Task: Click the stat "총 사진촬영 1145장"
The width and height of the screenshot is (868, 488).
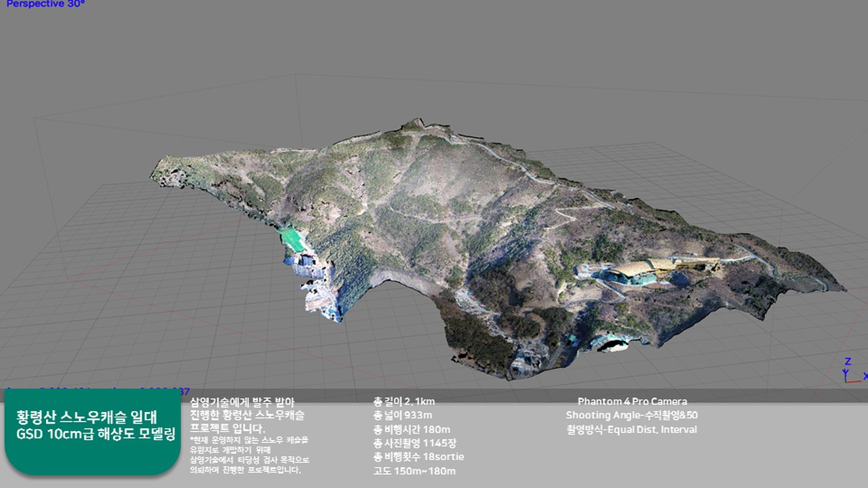Action: [414, 443]
